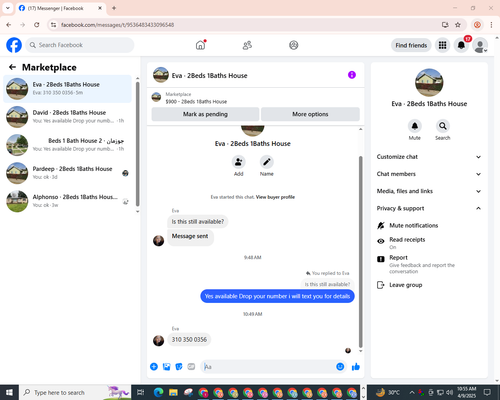Screen dimensions: 500x400
Task: Show hidden system tray icons
Action: pyautogui.click(x=412, y=392)
